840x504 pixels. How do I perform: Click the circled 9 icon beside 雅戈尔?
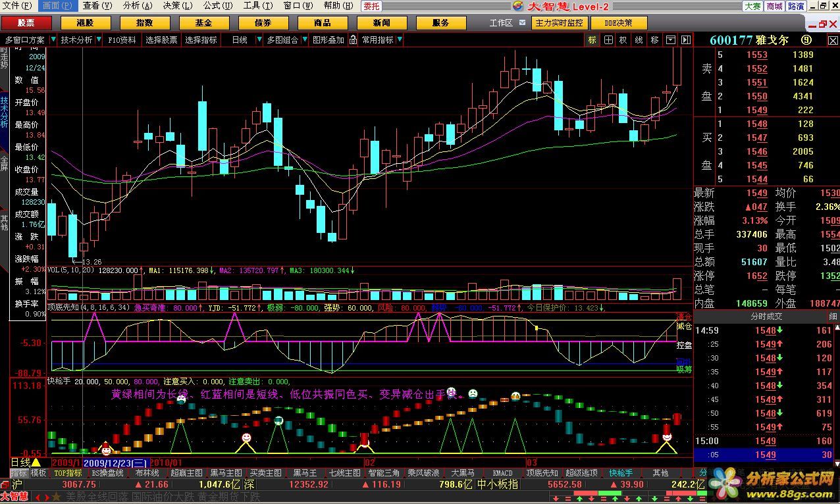point(805,39)
